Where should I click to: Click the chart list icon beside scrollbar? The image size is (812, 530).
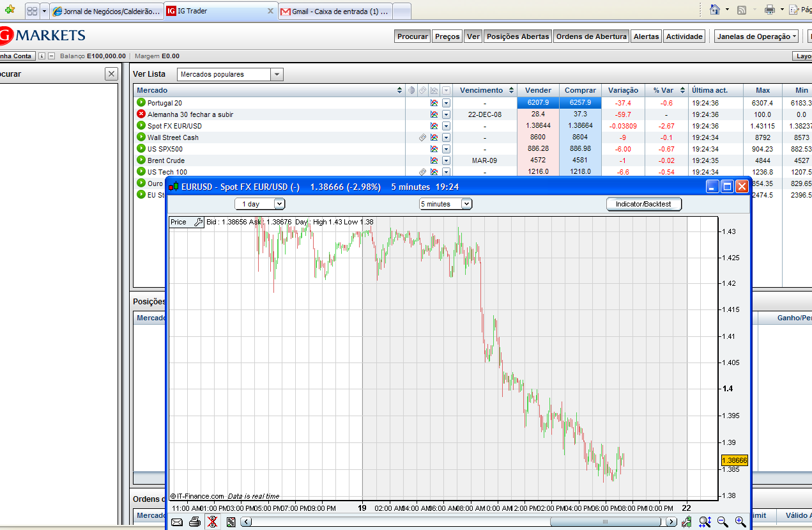tap(231, 522)
